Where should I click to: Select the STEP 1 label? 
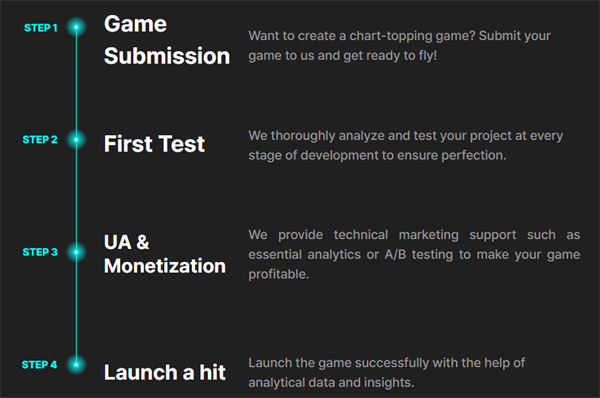click(x=41, y=28)
